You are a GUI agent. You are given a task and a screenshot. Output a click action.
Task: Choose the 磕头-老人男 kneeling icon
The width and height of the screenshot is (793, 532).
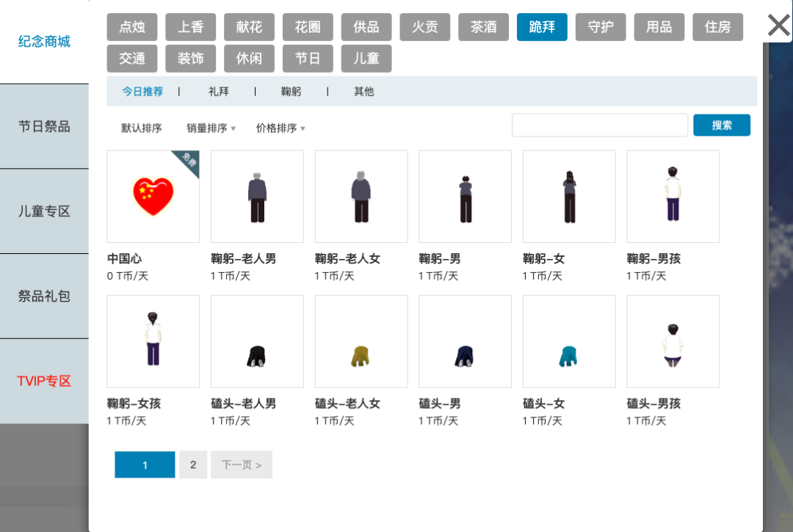click(x=258, y=341)
